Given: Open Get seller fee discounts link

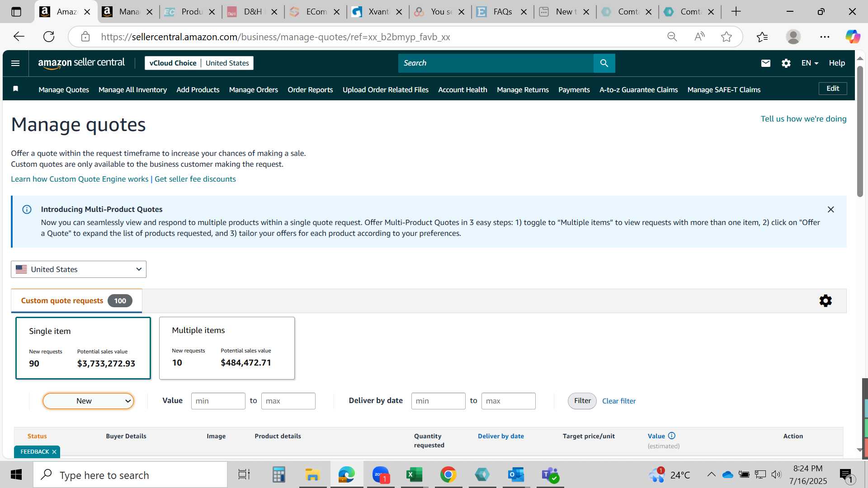Looking at the screenshot, I should (195, 179).
